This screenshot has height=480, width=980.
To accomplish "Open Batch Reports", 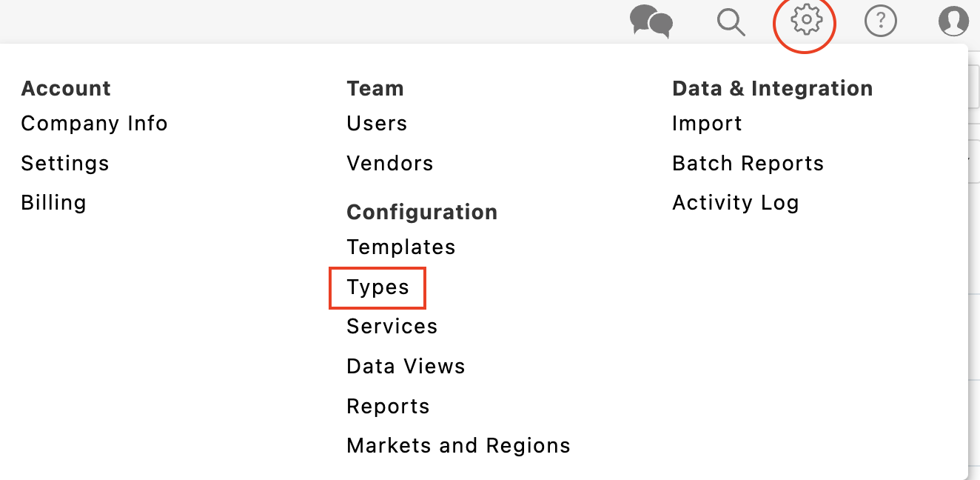I will coord(748,164).
